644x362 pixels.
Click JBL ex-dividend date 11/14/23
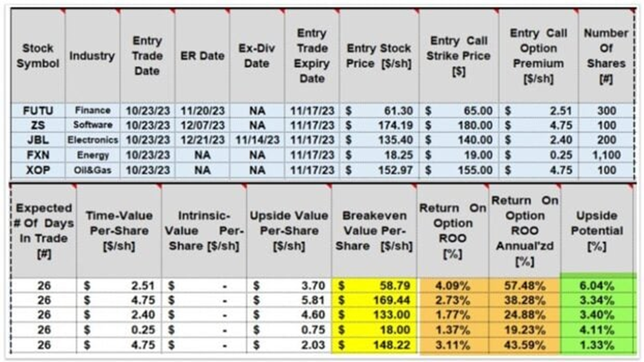[257, 140]
